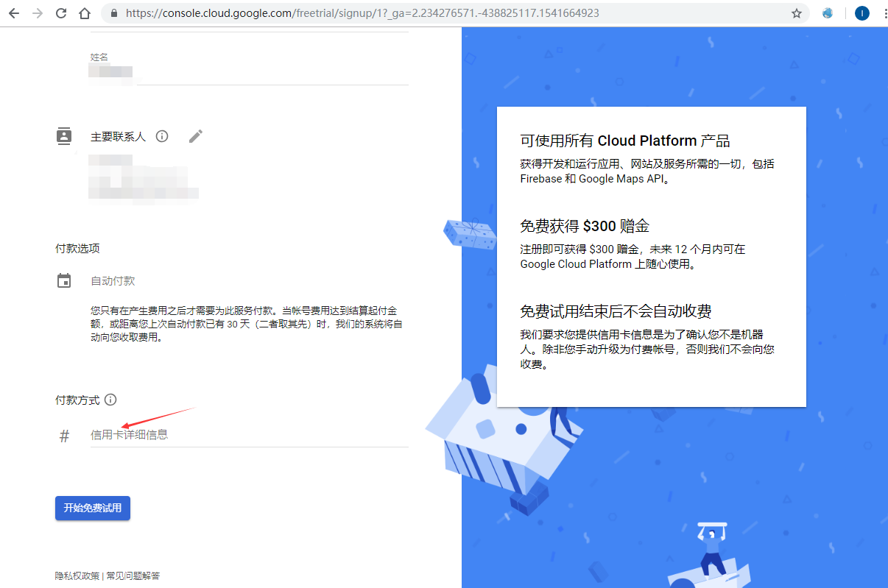Open the user profile avatar
The width and height of the screenshot is (888, 588).
click(x=862, y=13)
